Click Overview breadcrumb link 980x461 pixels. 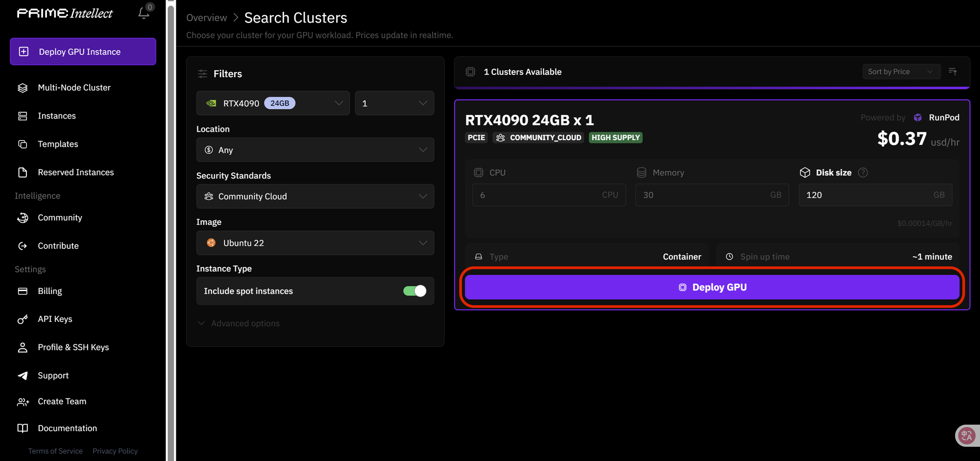[x=206, y=18]
